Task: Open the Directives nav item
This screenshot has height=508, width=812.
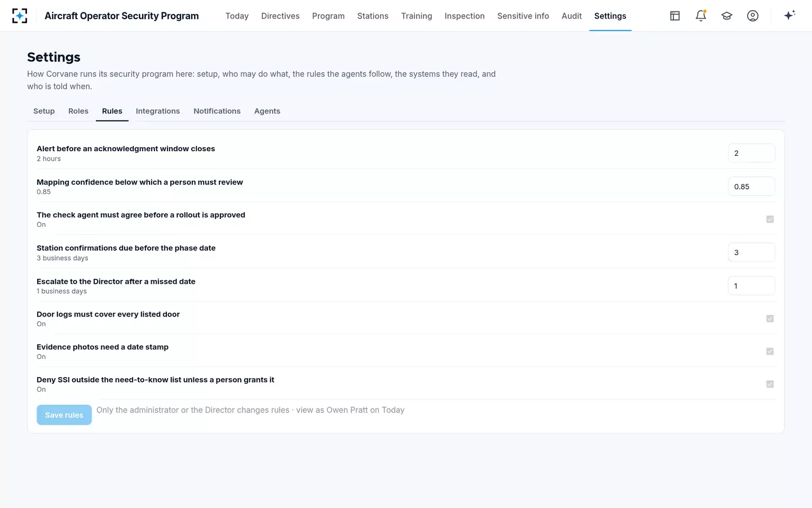Action: tap(280, 16)
